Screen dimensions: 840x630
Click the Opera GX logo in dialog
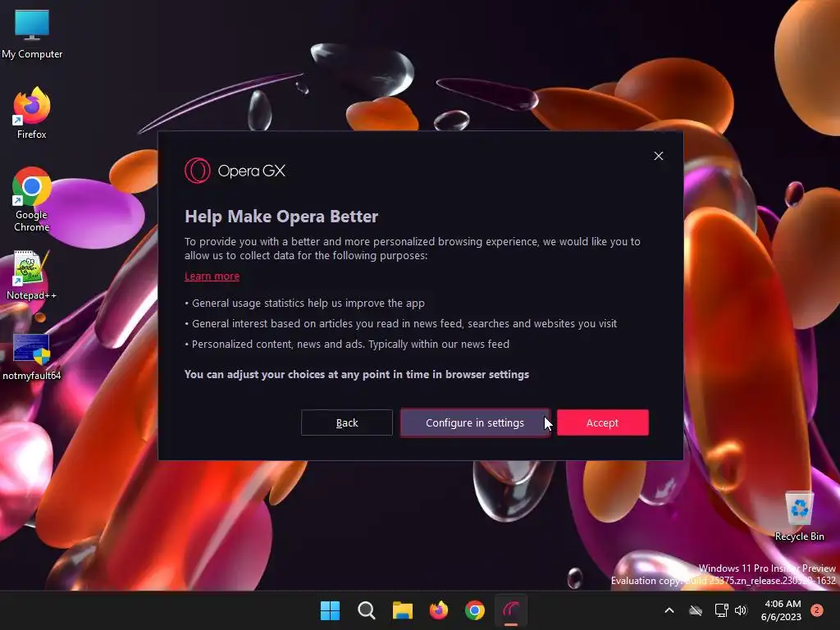[235, 171]
